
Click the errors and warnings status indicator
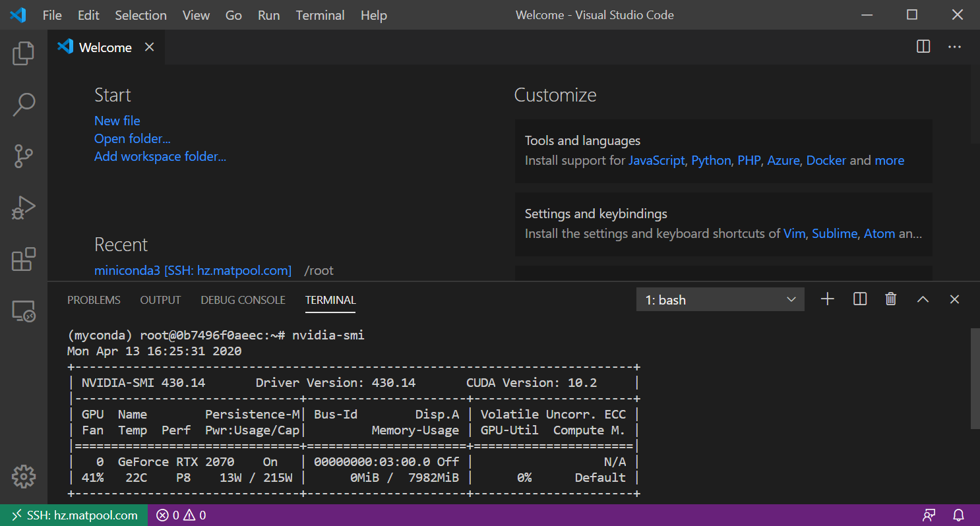coord(181,515)
